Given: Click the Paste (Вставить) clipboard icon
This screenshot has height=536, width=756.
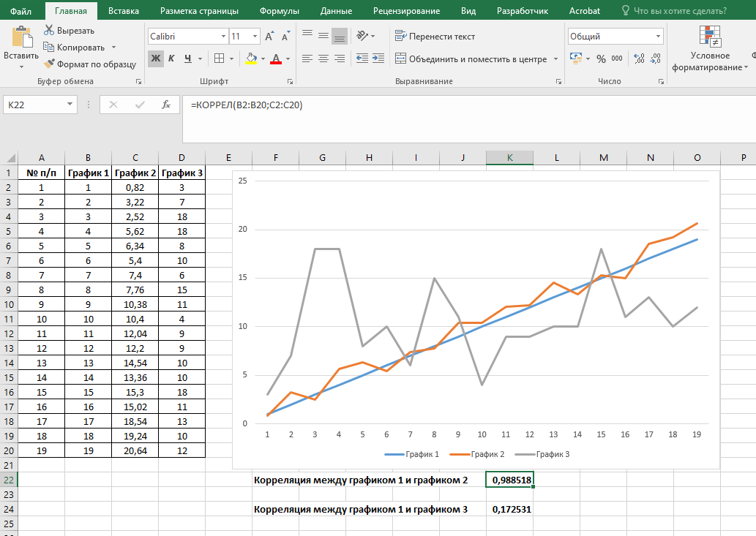Looking at the screenshot, I should pyautogui.click(x=21, y=37).
